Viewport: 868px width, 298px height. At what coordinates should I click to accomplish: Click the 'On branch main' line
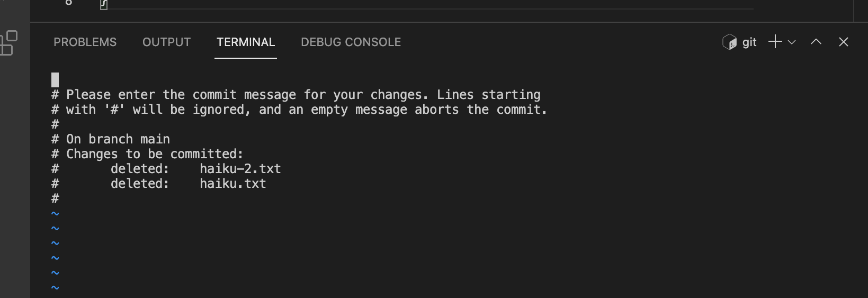tap(118, 139)
